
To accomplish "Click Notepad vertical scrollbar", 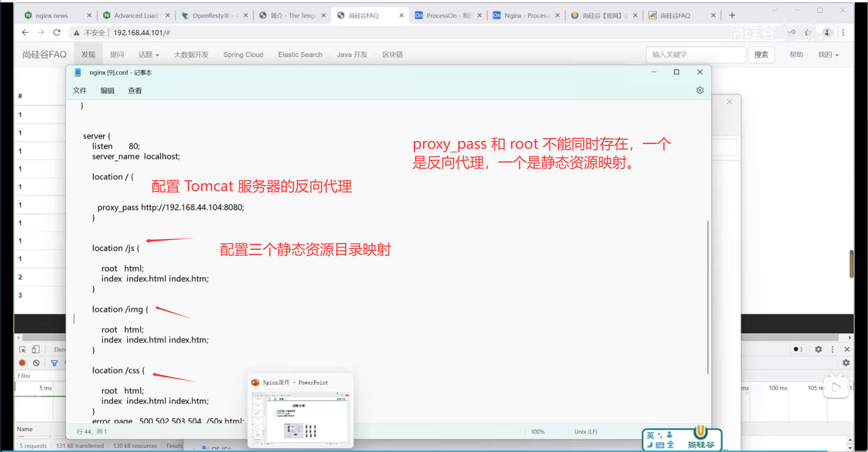I will [x=708, y=297].
